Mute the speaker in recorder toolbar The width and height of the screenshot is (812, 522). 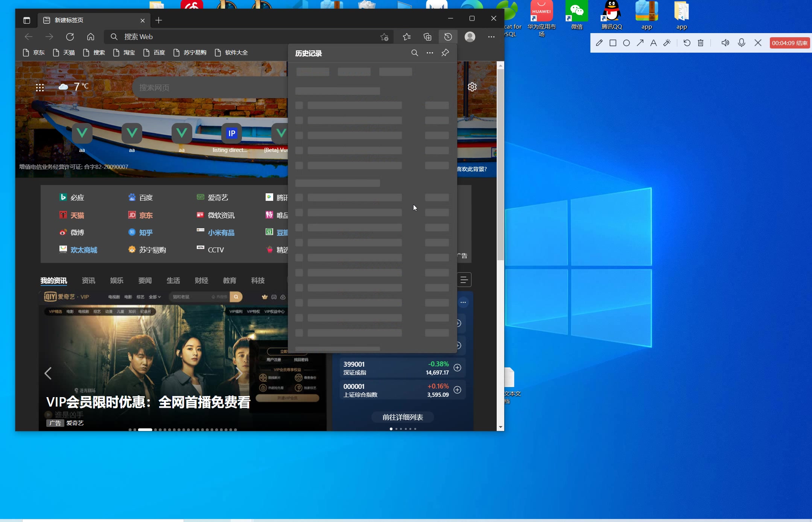pos(725,43)
